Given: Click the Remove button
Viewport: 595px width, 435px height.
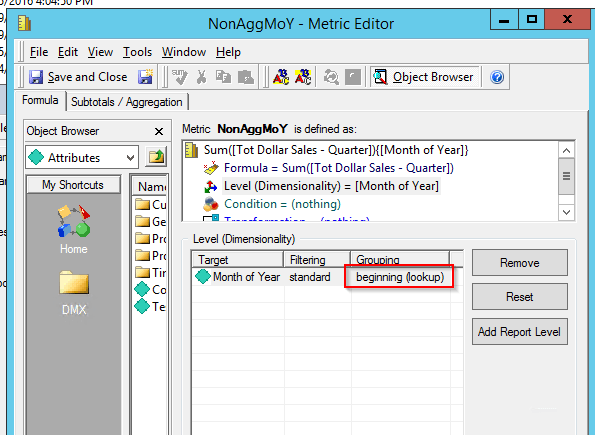Looking at the screenshot, I should [519, 263].
